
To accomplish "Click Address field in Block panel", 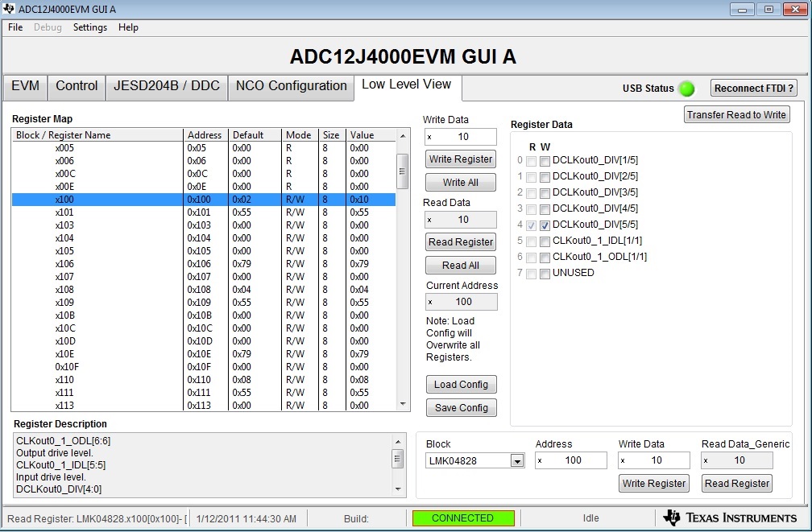I will 570,460.
